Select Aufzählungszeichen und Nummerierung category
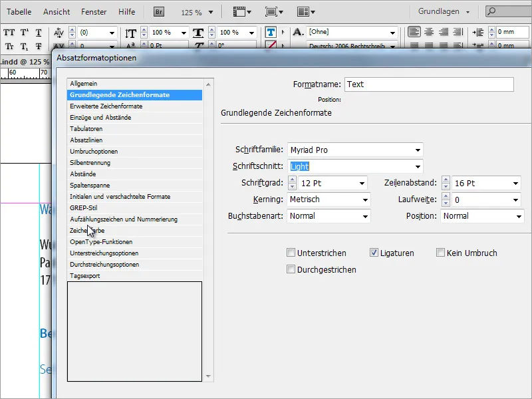 coord(135,219)
